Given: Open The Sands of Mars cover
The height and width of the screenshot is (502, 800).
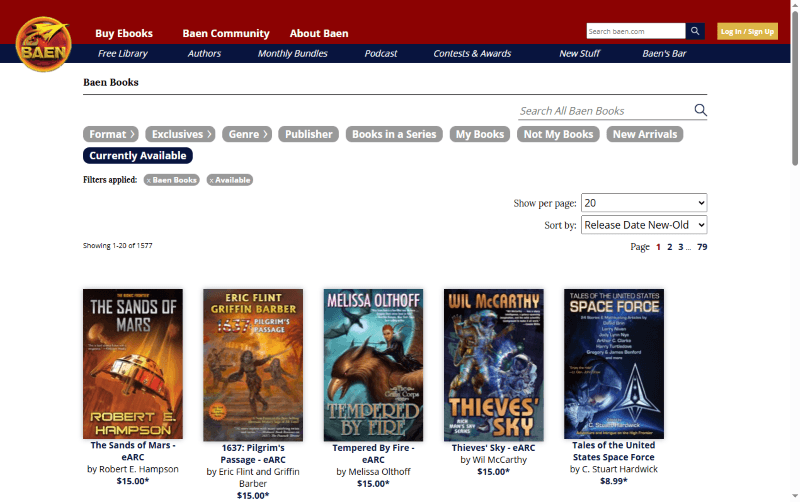Looking at the screenshot, I should (133, 364).
